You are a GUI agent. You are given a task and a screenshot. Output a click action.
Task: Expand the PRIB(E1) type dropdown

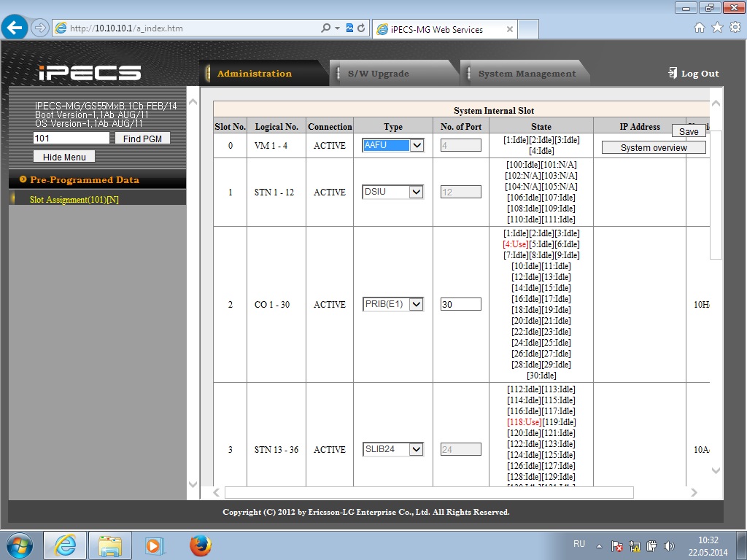click(393, 304)
